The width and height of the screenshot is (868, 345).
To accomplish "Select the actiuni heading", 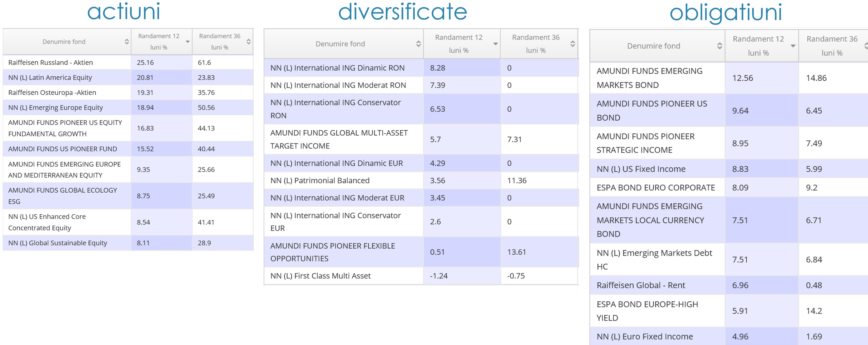I will pyautogui.click(x=123, y=12).
